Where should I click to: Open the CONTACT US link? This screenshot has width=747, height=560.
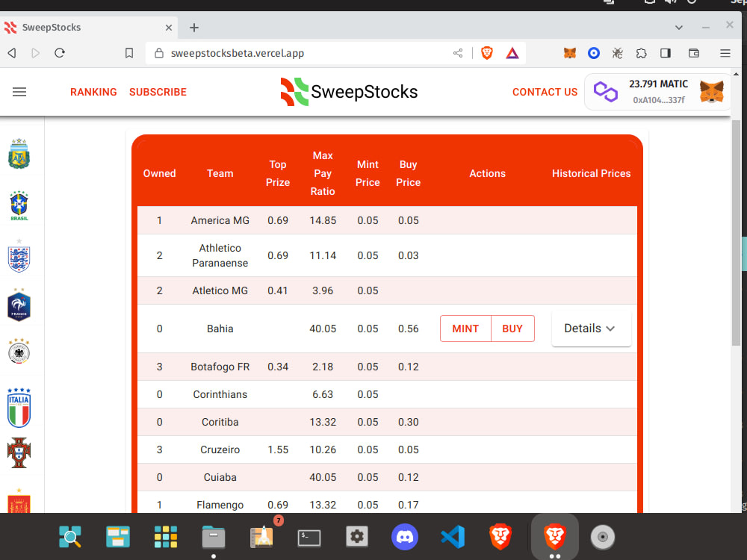point(545,92)
